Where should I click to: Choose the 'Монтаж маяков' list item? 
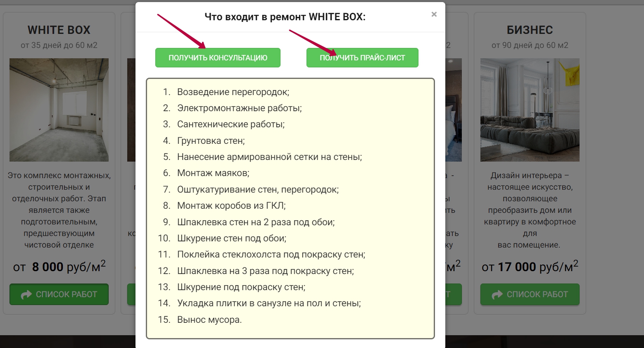[x=213, y=173]
